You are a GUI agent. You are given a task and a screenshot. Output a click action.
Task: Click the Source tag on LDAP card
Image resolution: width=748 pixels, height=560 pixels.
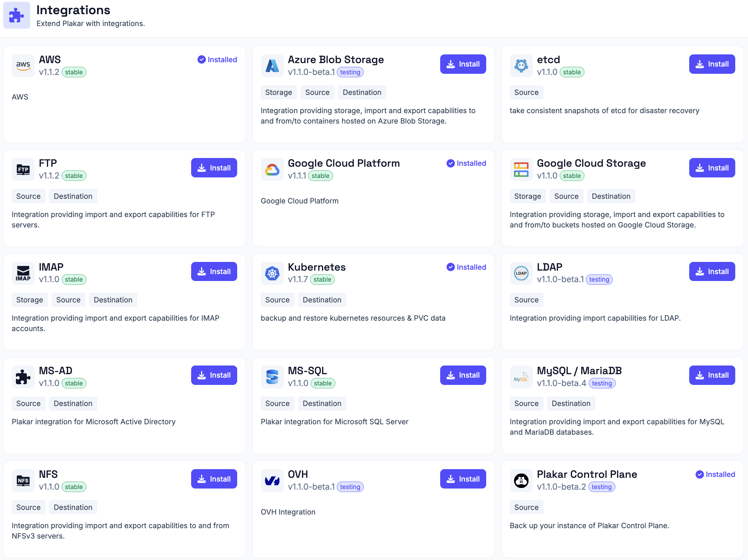click(x=526, y=300)
